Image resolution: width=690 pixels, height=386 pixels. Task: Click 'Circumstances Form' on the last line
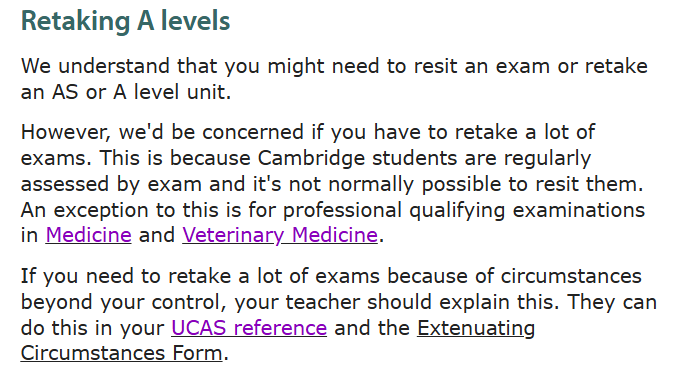point(121,353)
